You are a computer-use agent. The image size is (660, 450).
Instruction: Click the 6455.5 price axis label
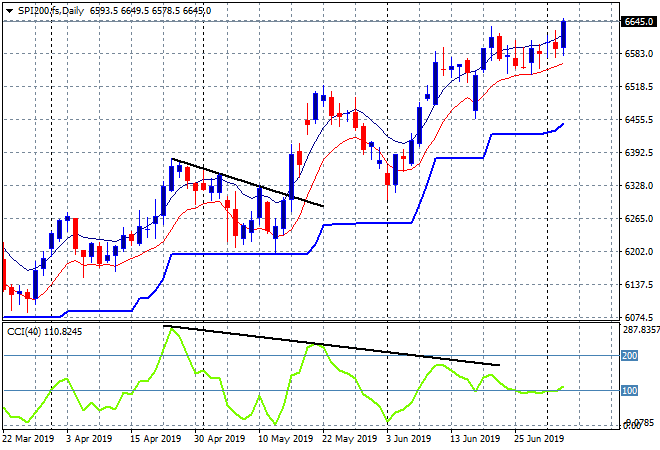point(639,120)
